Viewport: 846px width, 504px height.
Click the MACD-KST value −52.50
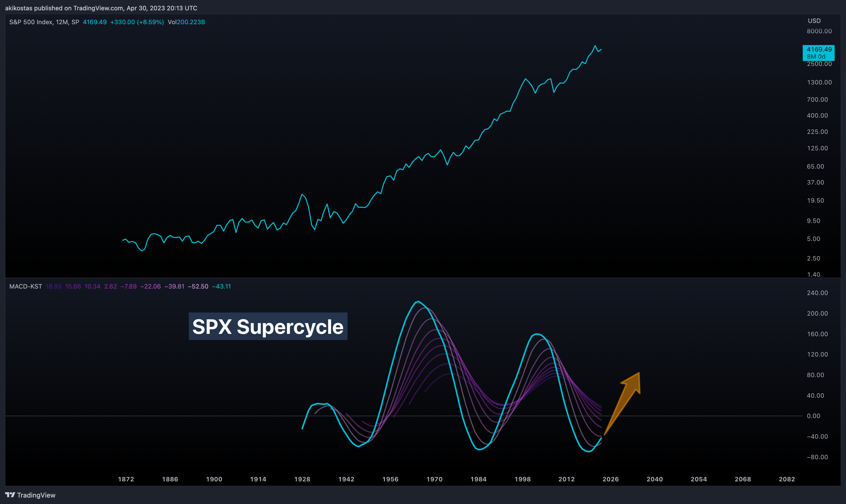pyautogui.click(x=198, y=286)
